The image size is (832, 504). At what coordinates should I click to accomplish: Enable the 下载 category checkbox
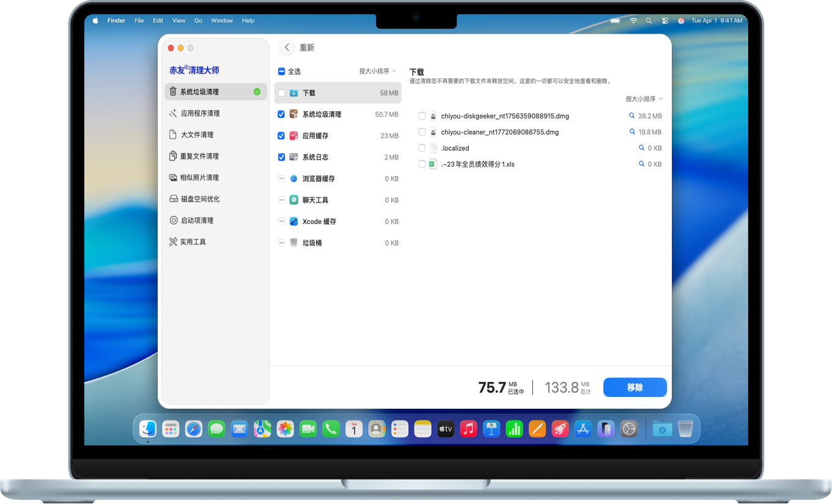tap(281, 93)
